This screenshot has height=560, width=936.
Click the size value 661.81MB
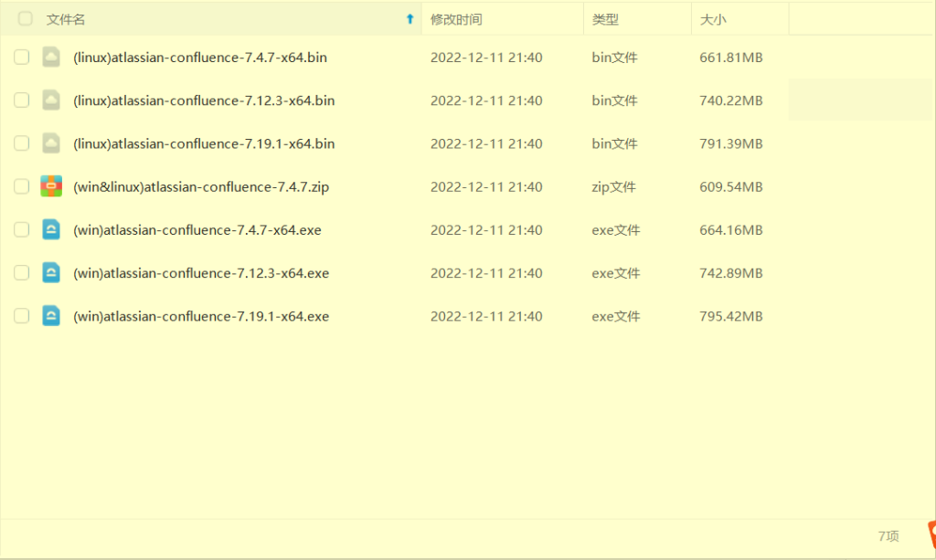click(731, 58)
